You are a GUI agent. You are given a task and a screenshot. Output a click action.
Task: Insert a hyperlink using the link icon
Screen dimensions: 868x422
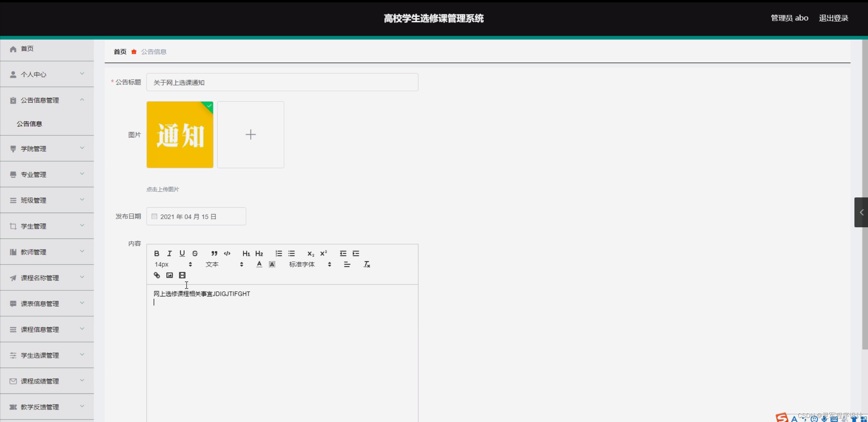click(x=157, y=275)
